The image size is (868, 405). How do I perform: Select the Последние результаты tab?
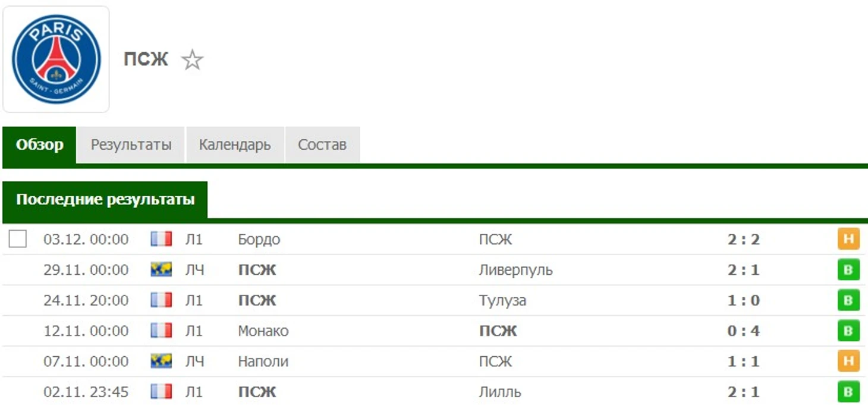tap(105, 200)
